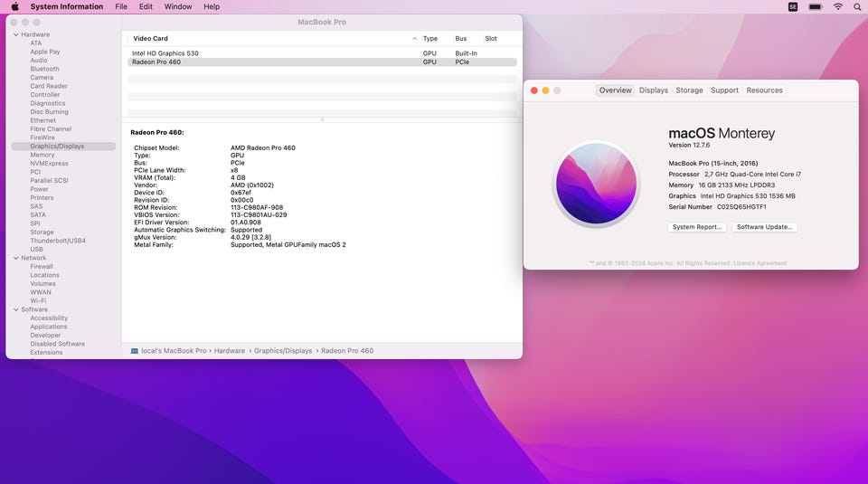Select Disc Burning in the sidebar
This screenshot has width=868, height=484.
[x=49, y=112]
